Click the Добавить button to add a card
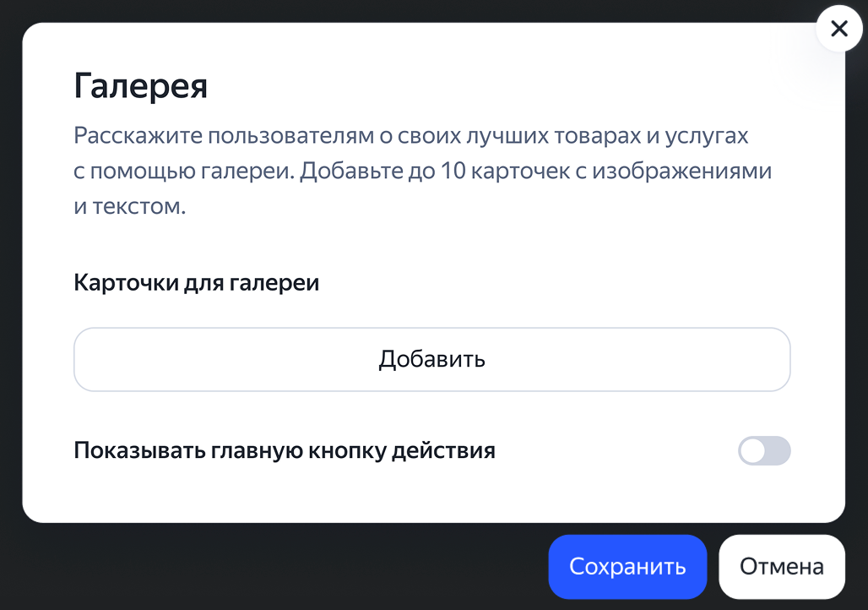The width and height of the screenshot is (868, 610). 431,360
